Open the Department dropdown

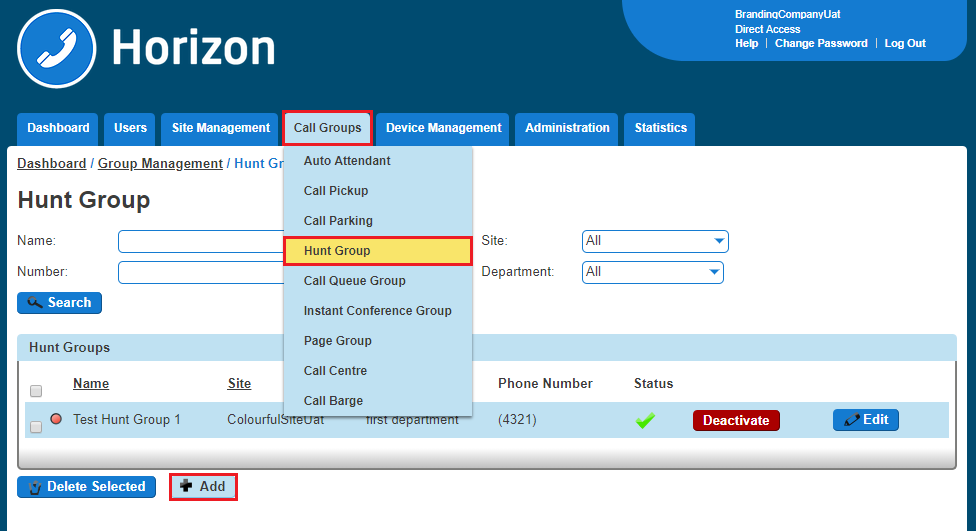(x=652, y=272)
